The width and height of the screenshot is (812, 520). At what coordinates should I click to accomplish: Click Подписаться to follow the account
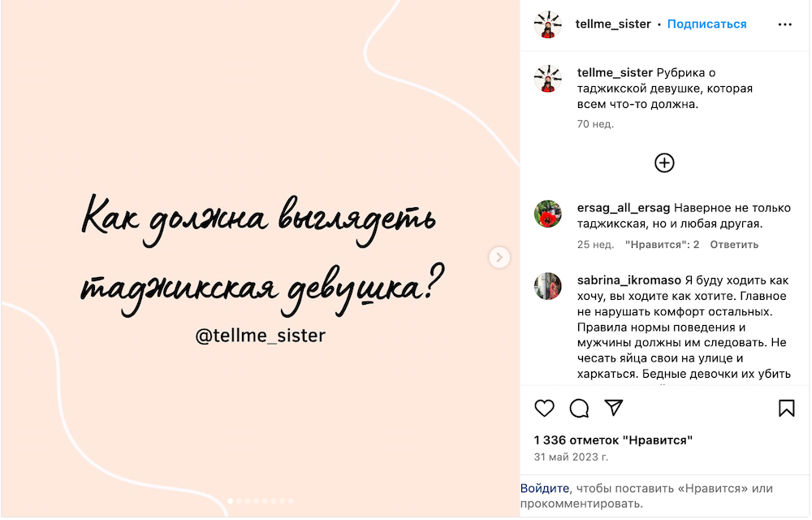tap(707, 24)
